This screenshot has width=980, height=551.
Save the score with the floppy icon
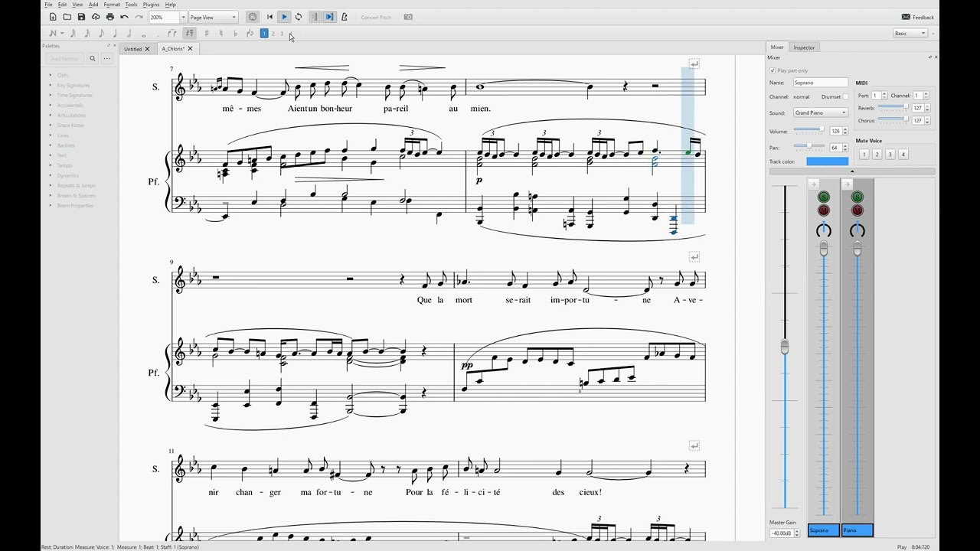coord(81,17)
